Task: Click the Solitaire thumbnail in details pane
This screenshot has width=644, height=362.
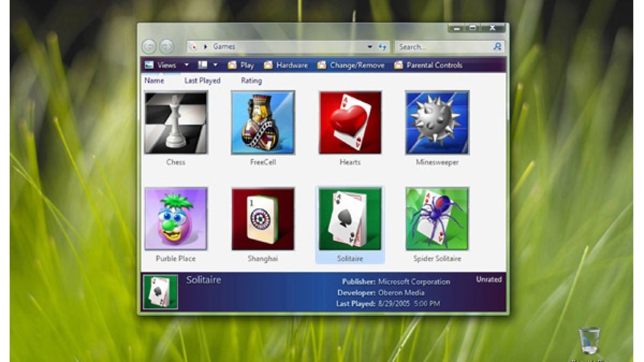Action: point(160,292)
